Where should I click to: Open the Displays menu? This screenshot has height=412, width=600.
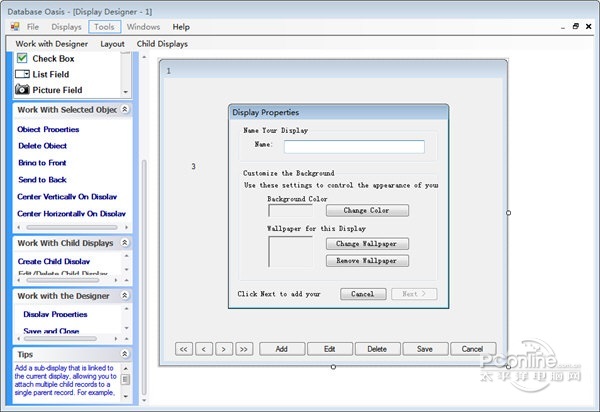click(67, 27)
